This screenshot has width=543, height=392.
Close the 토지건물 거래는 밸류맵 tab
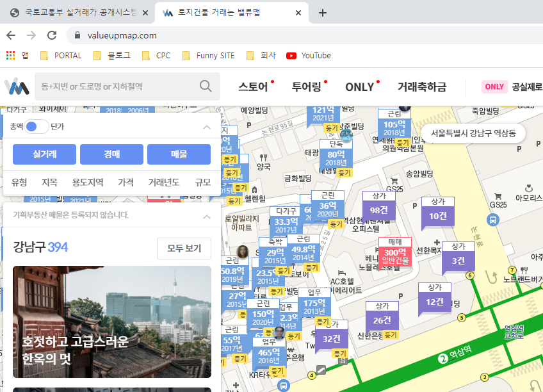tap(298, 13)
